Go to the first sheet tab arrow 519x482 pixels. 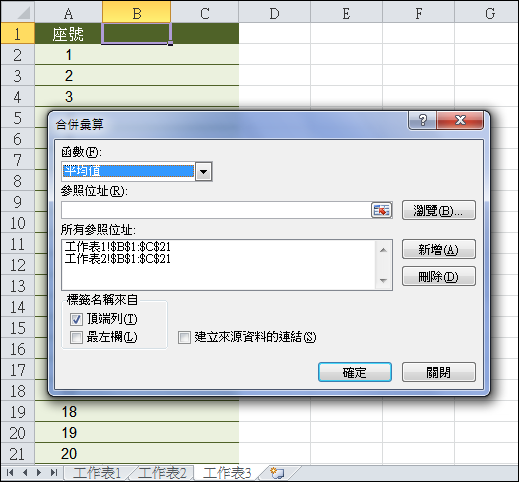click(10, 472)
